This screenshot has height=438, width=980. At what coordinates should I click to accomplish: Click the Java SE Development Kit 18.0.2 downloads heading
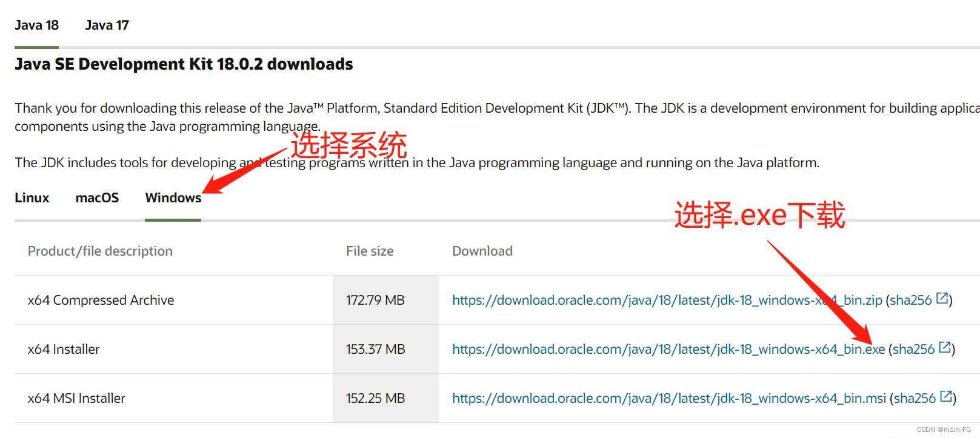(x=184, y=64)
